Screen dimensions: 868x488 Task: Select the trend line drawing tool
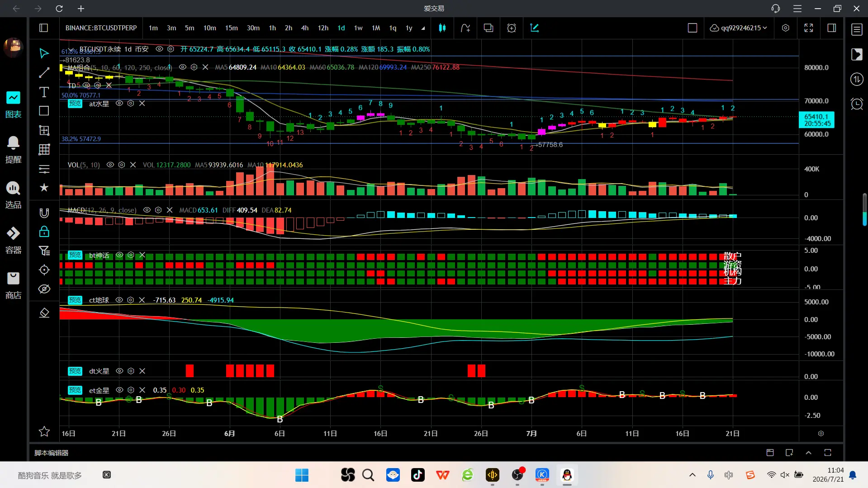point(44,73)
